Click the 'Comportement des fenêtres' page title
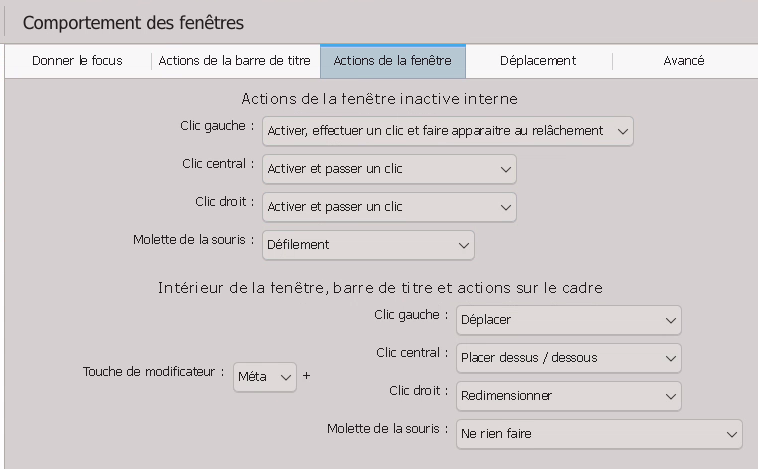 click(x=133, y=23)
